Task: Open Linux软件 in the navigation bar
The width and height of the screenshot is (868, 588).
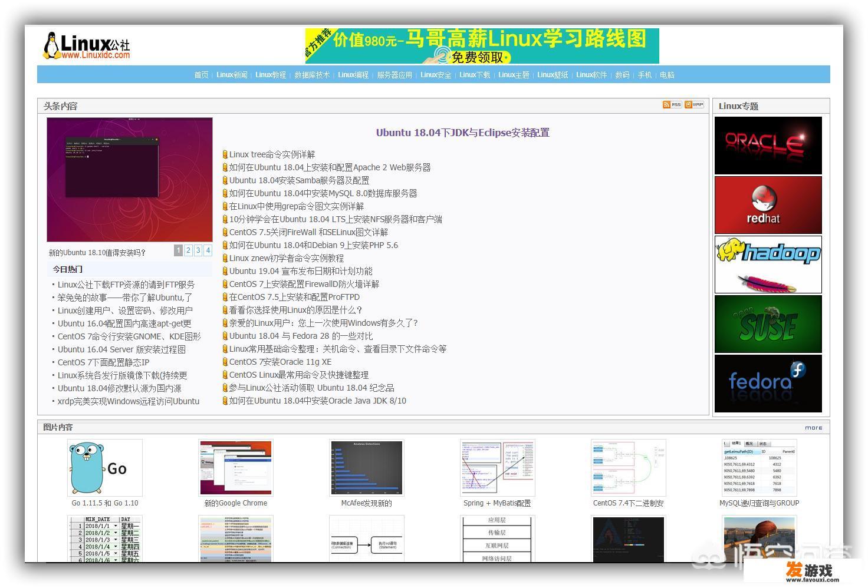Action: (591, 75)
